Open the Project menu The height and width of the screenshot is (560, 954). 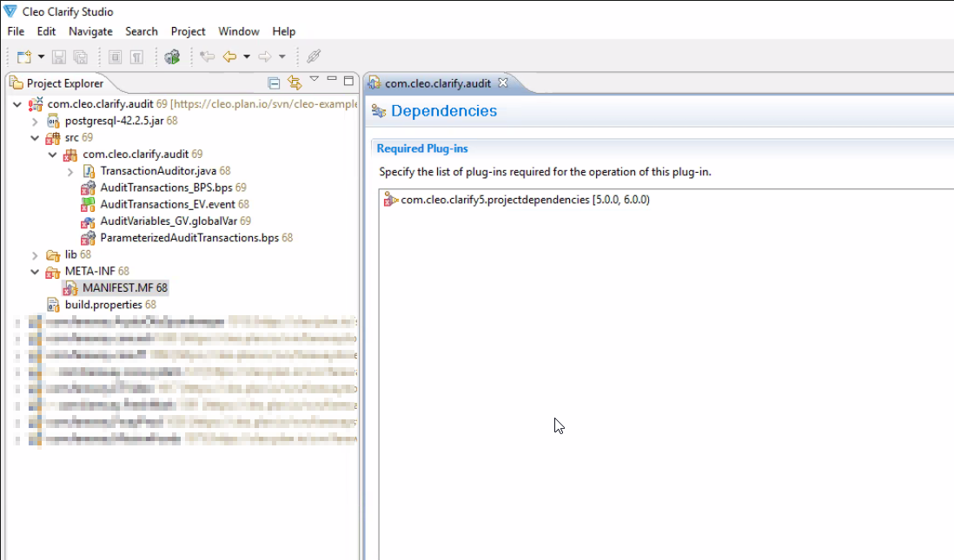pos(188,31)
